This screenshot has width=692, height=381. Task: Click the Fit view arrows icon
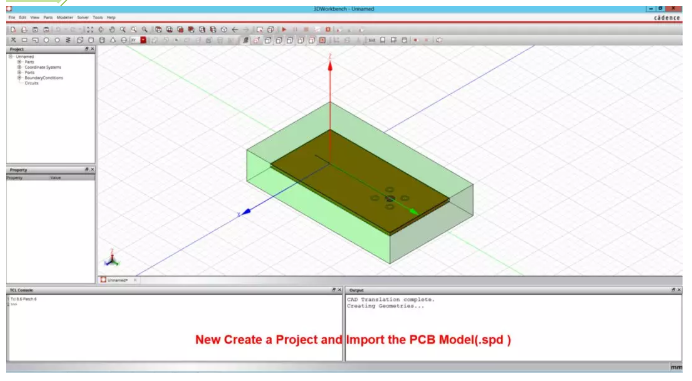pyautogui.click(x=90, y=30)
